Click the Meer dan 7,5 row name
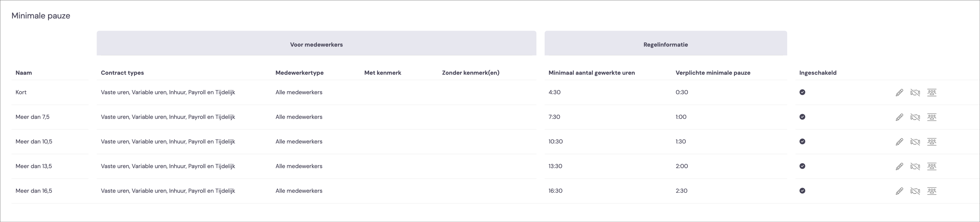The height and width of the screenshot is (222, 980). 32,117
